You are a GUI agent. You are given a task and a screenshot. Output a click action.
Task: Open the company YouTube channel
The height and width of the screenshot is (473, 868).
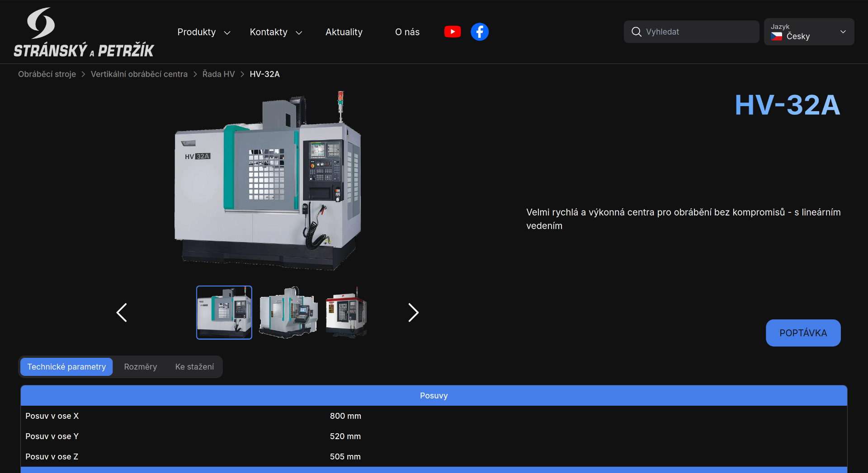click(453, 32)
